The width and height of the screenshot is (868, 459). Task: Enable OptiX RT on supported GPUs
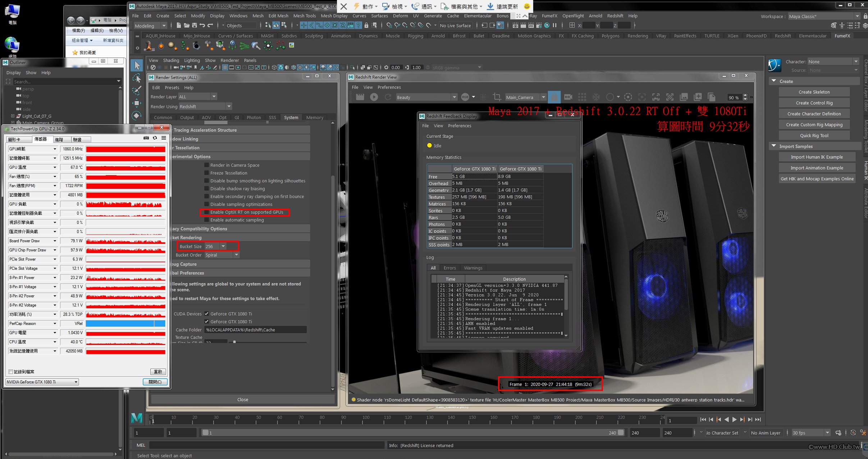pyautogui.click(x=206, y=212)
